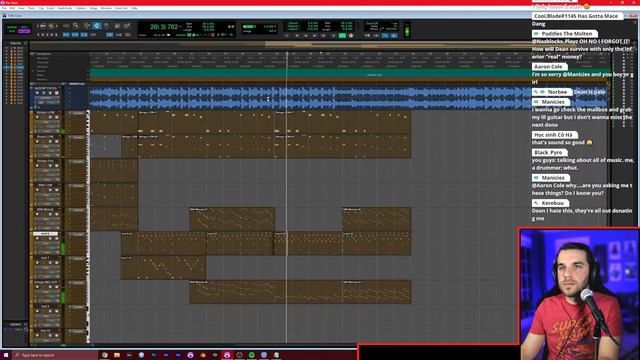This screenshot has width=640, height=360.
Task: Click the green Markers ruler bar
Action: 310,73
